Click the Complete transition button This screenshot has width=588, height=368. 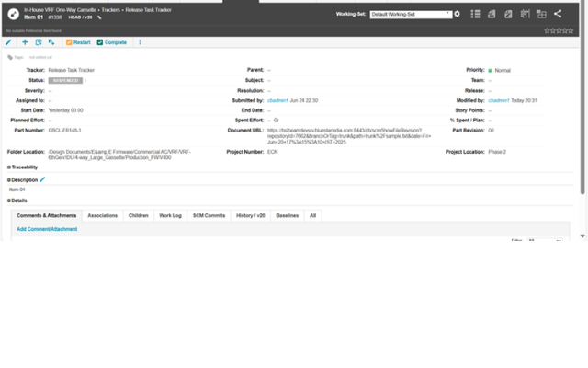click(112, 42)
